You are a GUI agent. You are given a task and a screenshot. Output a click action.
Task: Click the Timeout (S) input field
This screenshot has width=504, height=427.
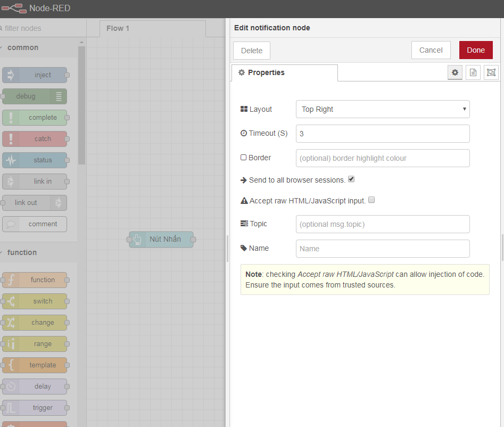383,134
